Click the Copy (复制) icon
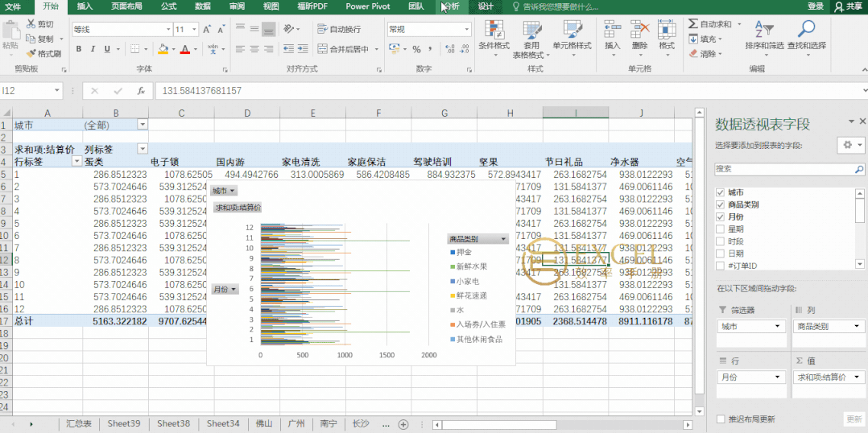The width and height of the screenshot is (868, 433). click(x=31, y=39)
